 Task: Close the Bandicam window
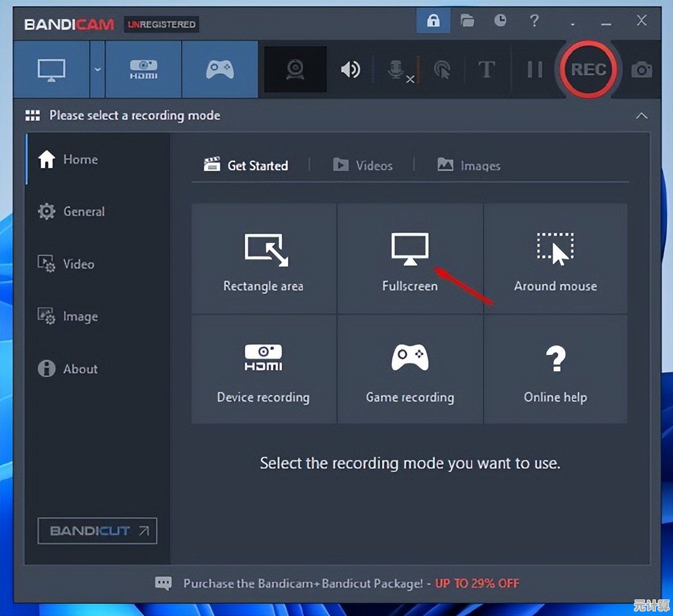coord(642,20)
